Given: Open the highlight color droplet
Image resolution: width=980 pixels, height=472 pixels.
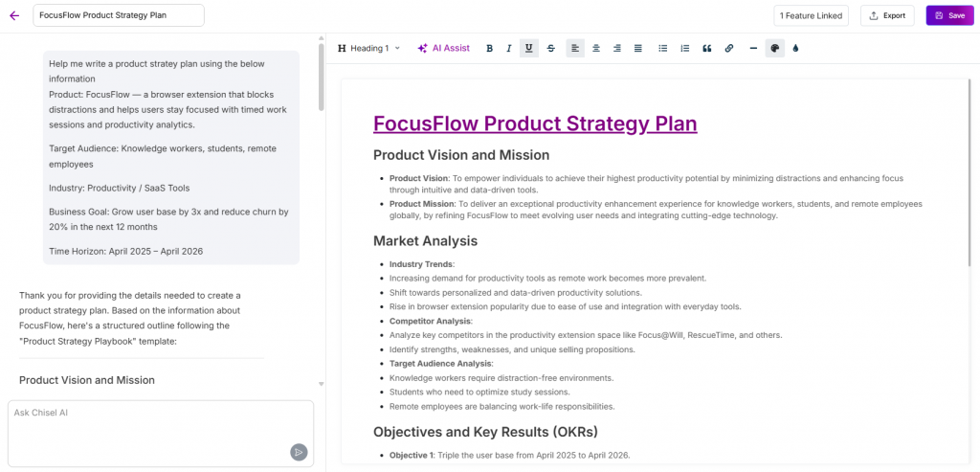Looking at the screenshot, I should [x=795, y=48].
